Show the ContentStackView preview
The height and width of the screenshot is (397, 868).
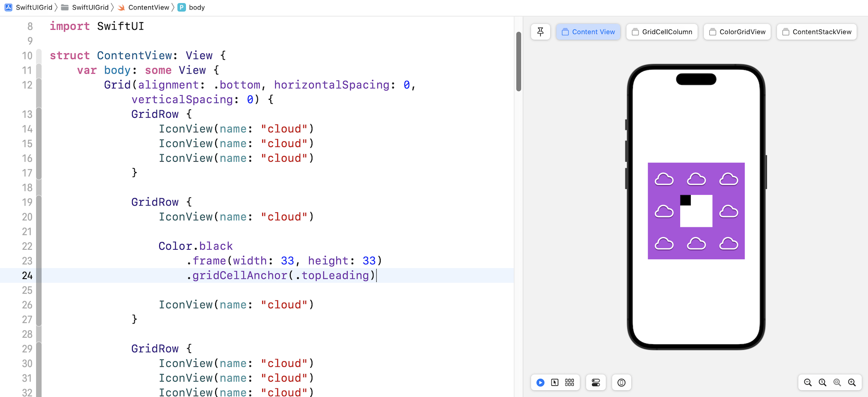click(816, 32)
